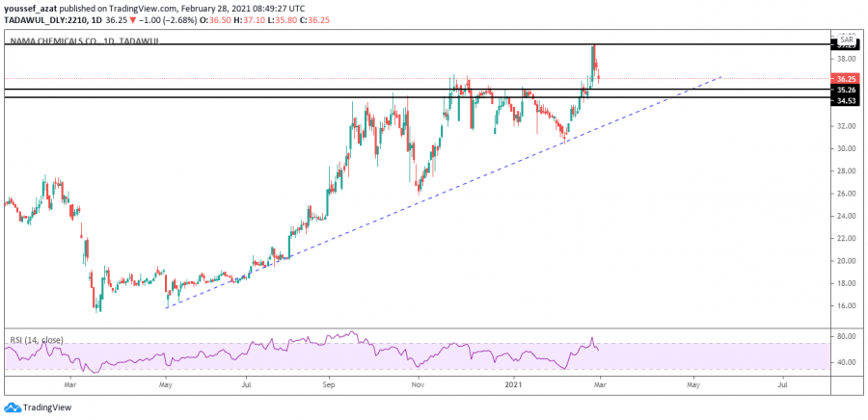Screen dimensions: 868x420
Task: Click the 80.00 level on RSI scale
Action: tap(846, 336)
